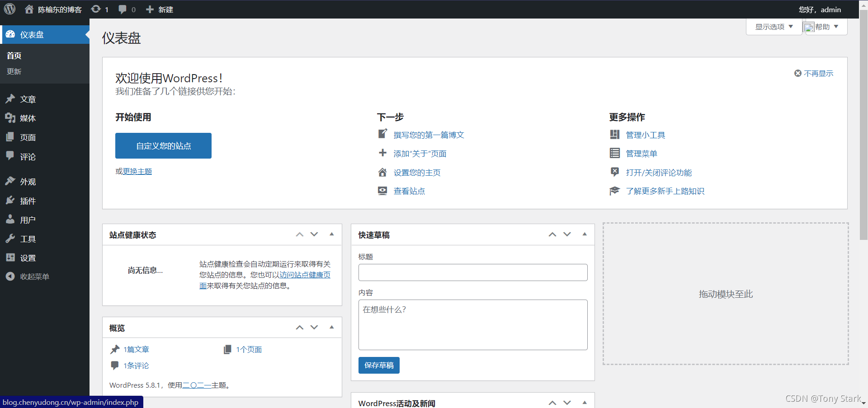The width and height of the screenshot is (868, 408).
Task: Move 快速草稿 widget up
Action: coord(552,234)
